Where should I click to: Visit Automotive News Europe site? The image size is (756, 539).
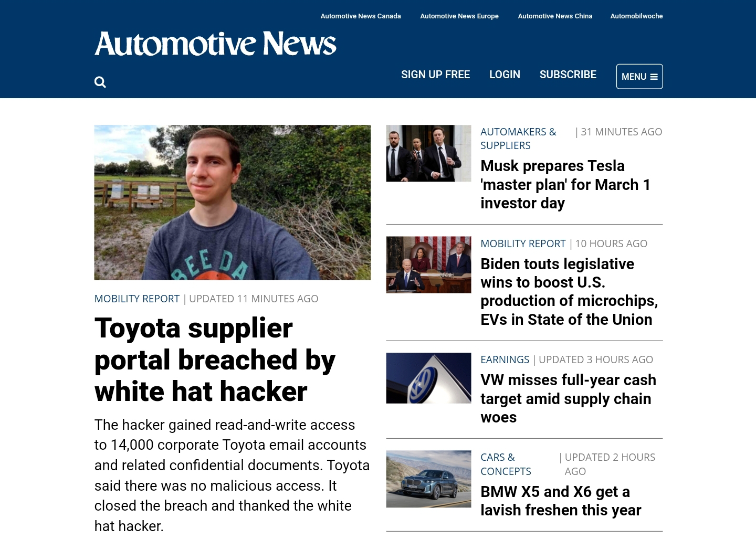pos(459,16)
